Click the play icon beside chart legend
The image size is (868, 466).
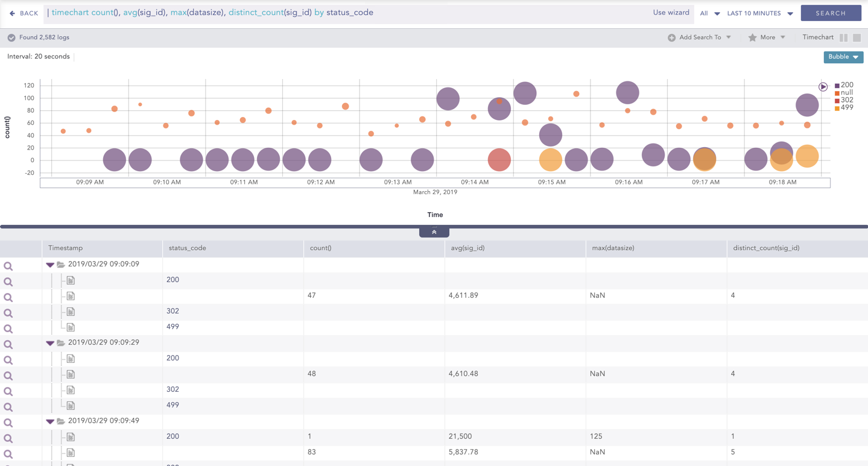click(x=823, y=87)
